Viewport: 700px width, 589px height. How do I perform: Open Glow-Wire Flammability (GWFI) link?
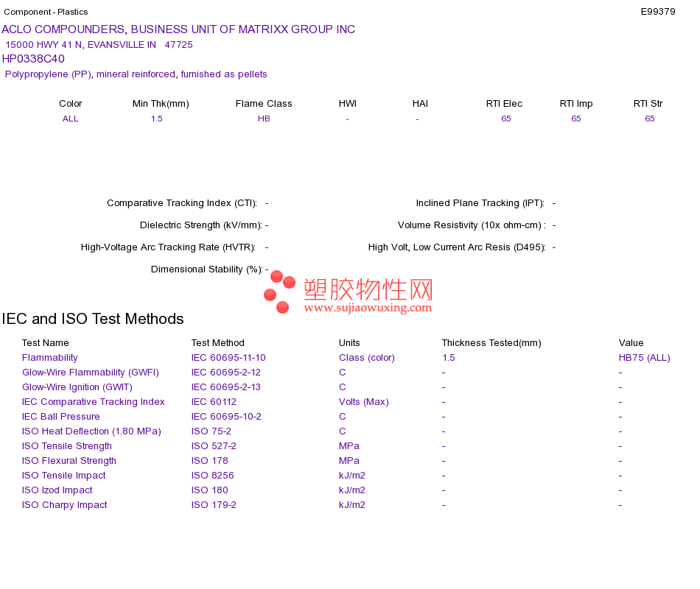pyautogui.click(x=90, y=373)
